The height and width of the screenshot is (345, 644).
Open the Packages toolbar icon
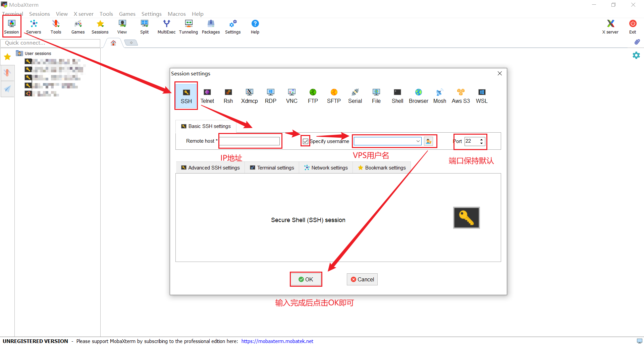pos(211,27)
